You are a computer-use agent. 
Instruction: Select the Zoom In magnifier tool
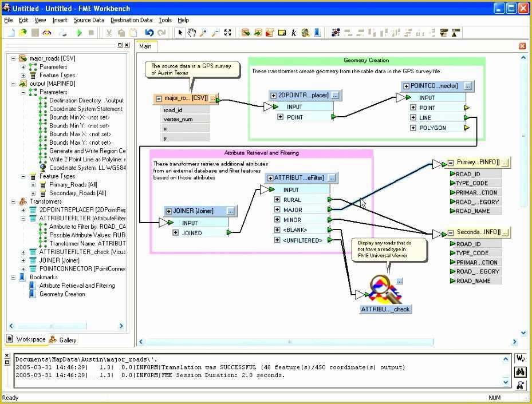[203, 33]
